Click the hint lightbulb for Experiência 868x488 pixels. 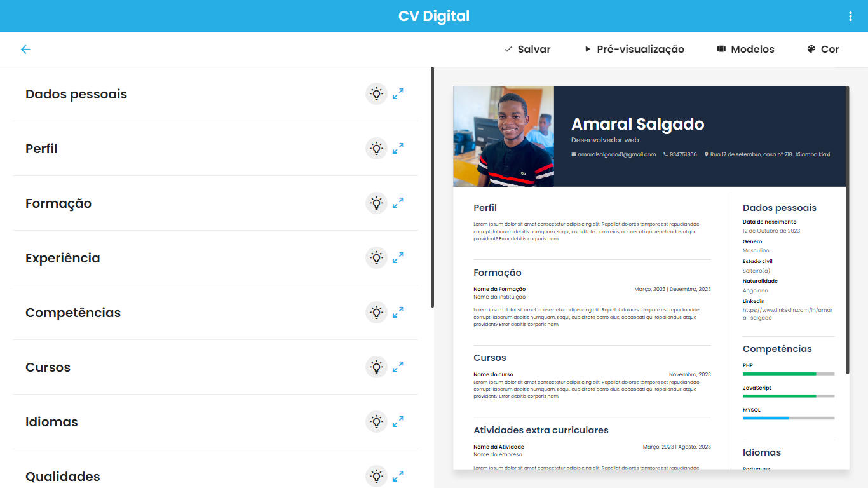click(x=376, y=257)
